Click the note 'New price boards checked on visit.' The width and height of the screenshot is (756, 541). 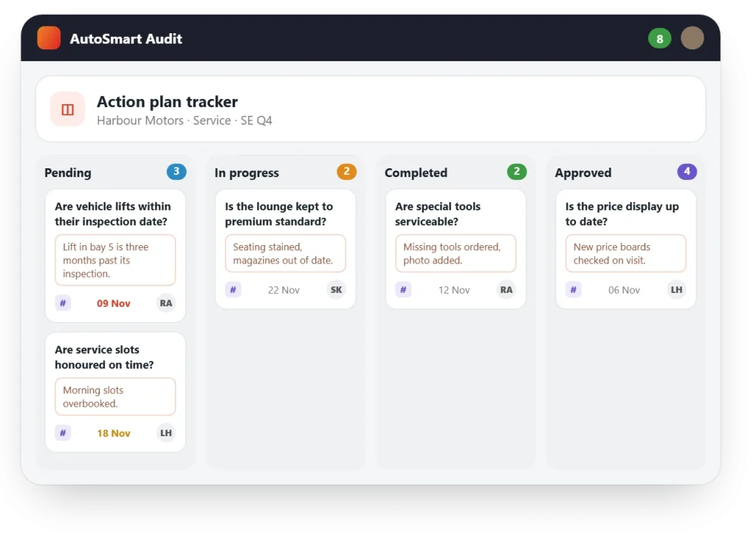(x=626, y=253)
